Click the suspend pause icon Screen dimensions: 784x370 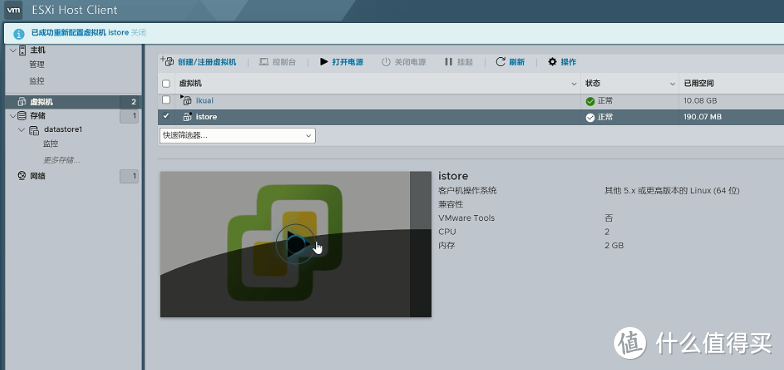pos(448,62)
